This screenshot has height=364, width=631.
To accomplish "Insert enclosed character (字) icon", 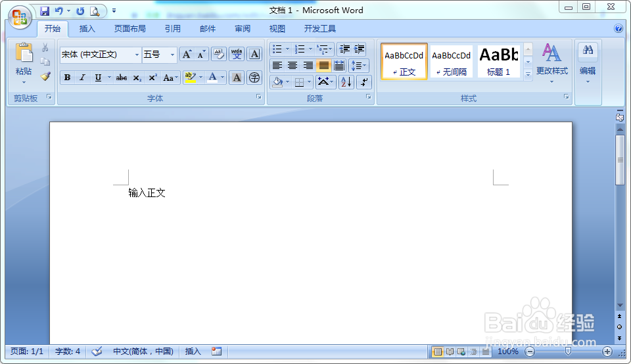I will [x=254, y=78].
